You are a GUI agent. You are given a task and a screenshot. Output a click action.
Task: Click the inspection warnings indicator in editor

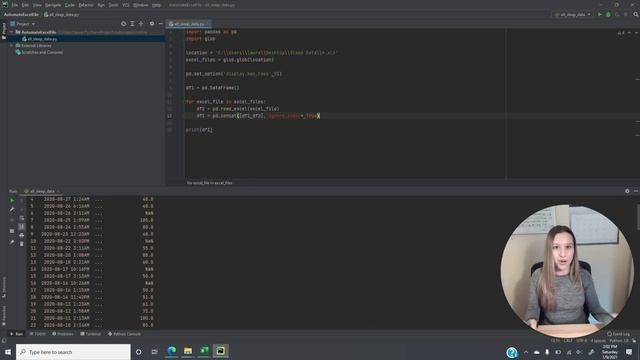pyautogui.click(x=621, y=33)
